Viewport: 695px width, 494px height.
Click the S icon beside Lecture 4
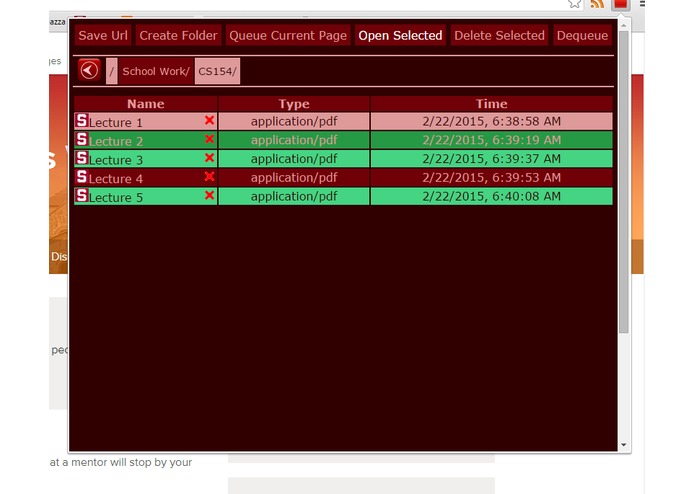tap(82, 176)
